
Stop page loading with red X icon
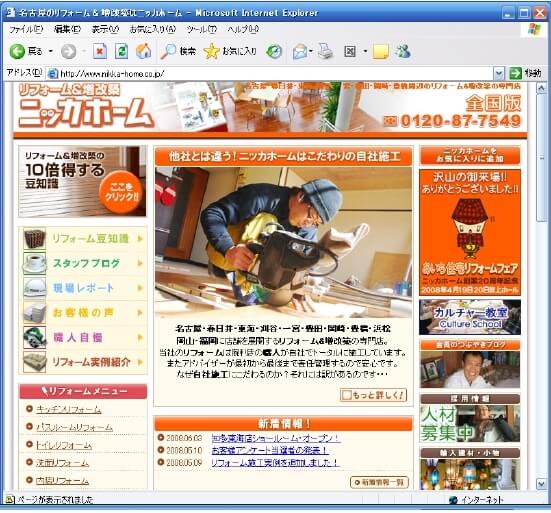100,51
